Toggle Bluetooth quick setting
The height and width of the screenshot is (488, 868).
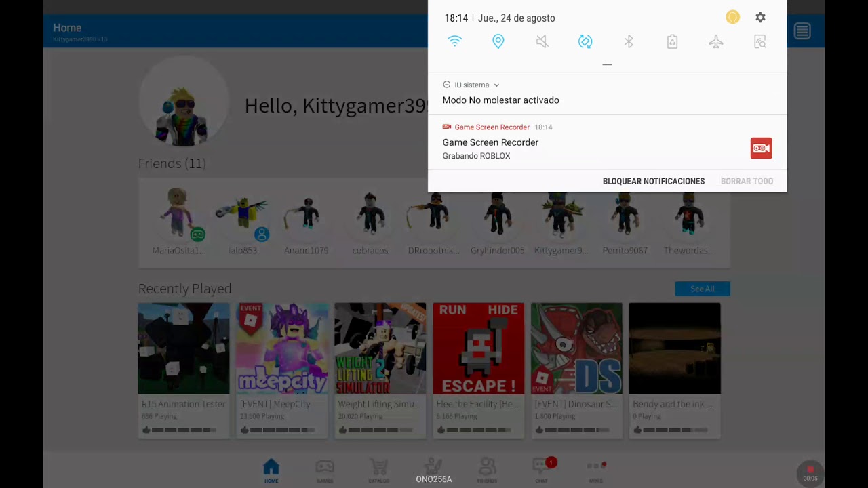(629, 41)
